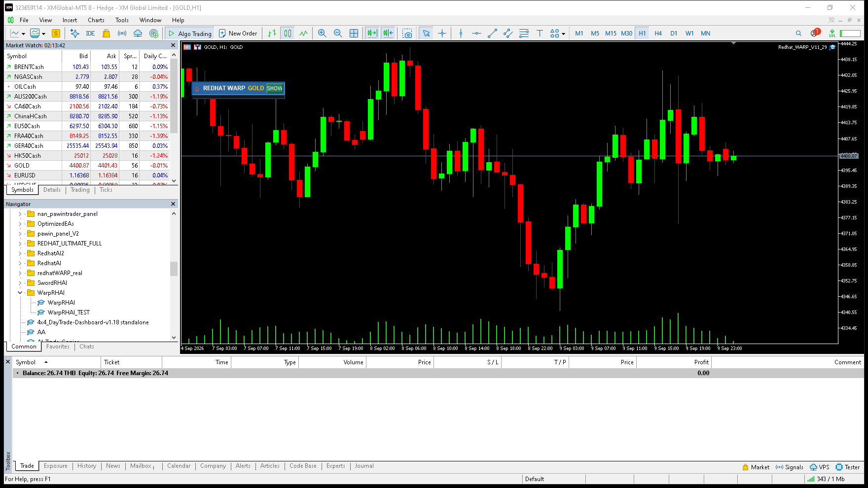Zoom out on the chart
Viewport: 868px width, 488px height.
click(x=338, y=34)
